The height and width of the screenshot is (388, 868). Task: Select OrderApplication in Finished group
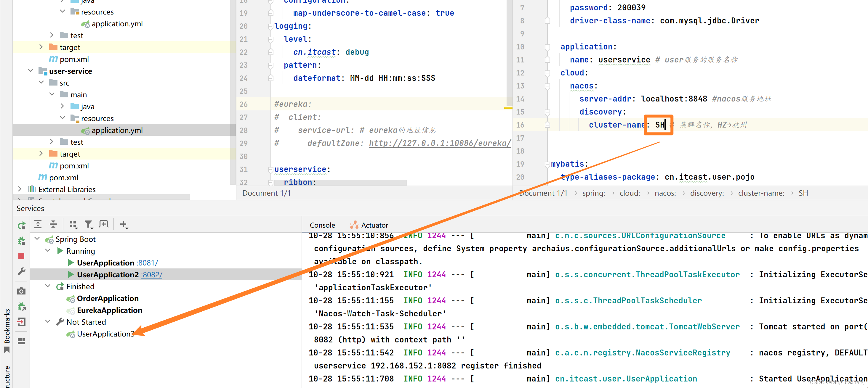coord(108,299)
